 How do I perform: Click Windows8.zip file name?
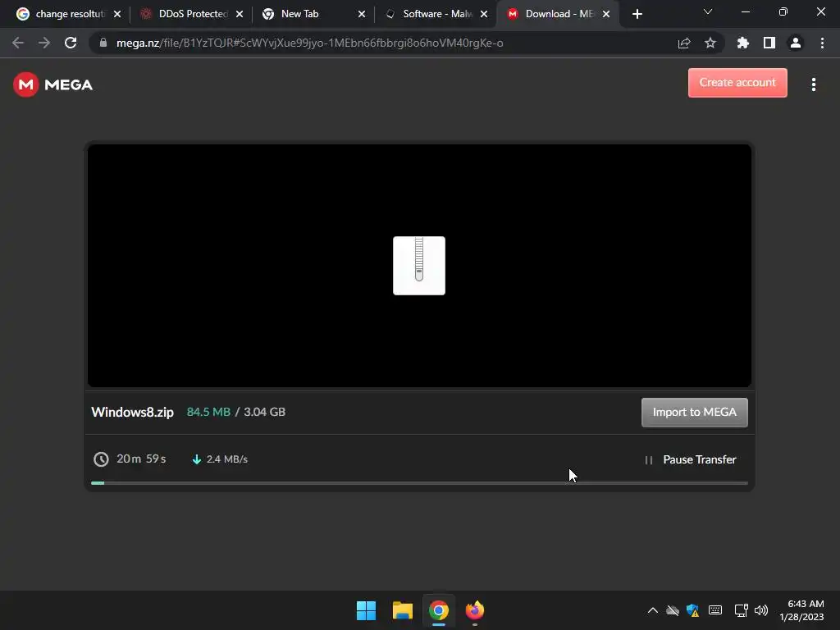tap(132, 412)
